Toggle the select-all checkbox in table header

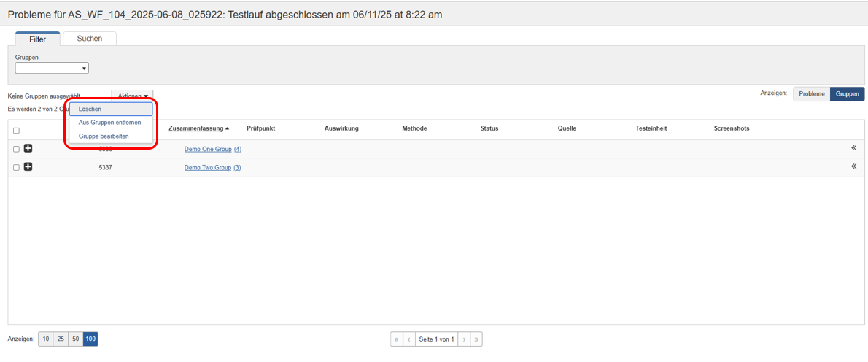16,131
